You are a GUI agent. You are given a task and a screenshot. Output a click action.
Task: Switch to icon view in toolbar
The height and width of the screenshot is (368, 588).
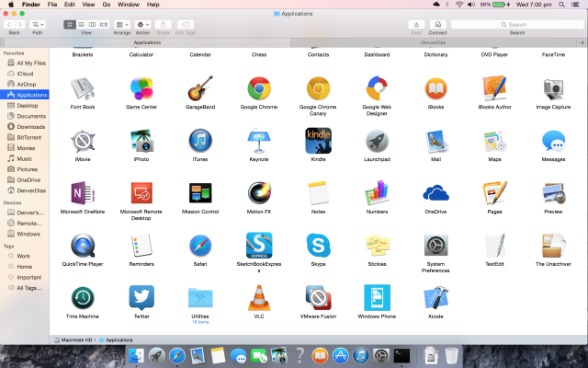[x=70, y=25]
